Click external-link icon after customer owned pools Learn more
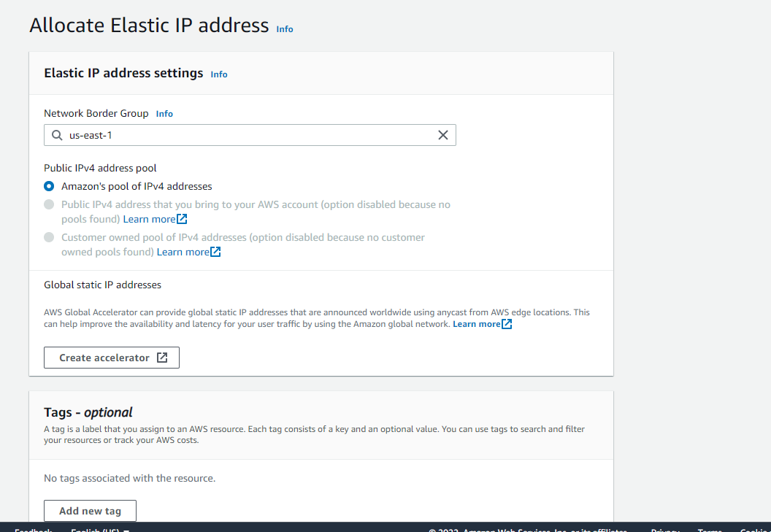 coord(215,252)
